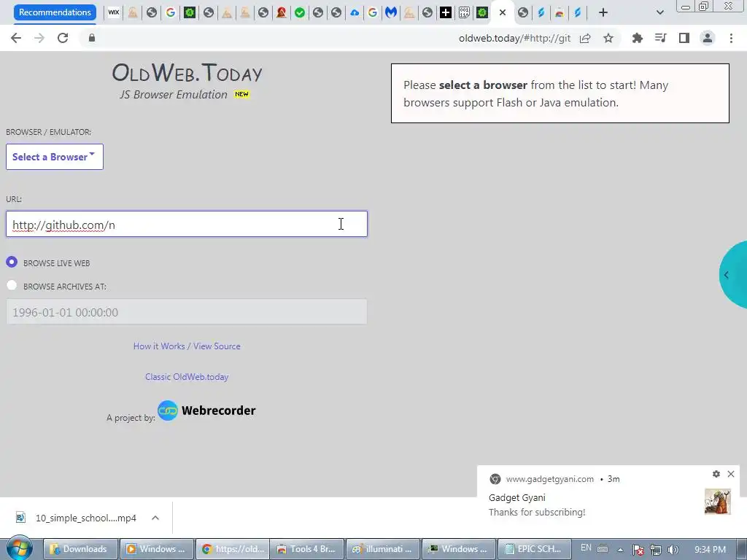This screenshot has width=747, height=560.
Task: Go back to the previous page
Action: tap(16, 38)
